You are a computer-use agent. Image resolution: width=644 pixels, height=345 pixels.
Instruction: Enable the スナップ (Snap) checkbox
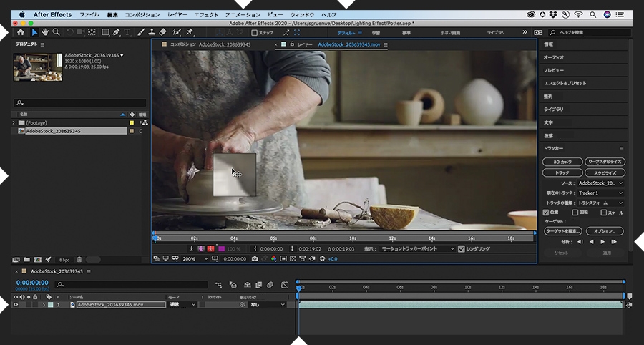pyautogui.click(x=254, y=32)
